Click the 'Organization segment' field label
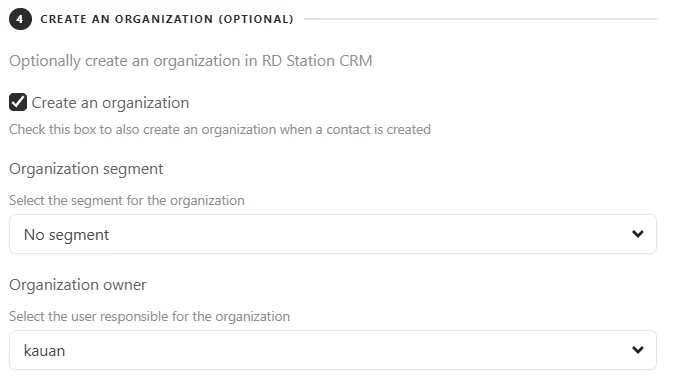678x388 pixels. [x=86, y=169]
